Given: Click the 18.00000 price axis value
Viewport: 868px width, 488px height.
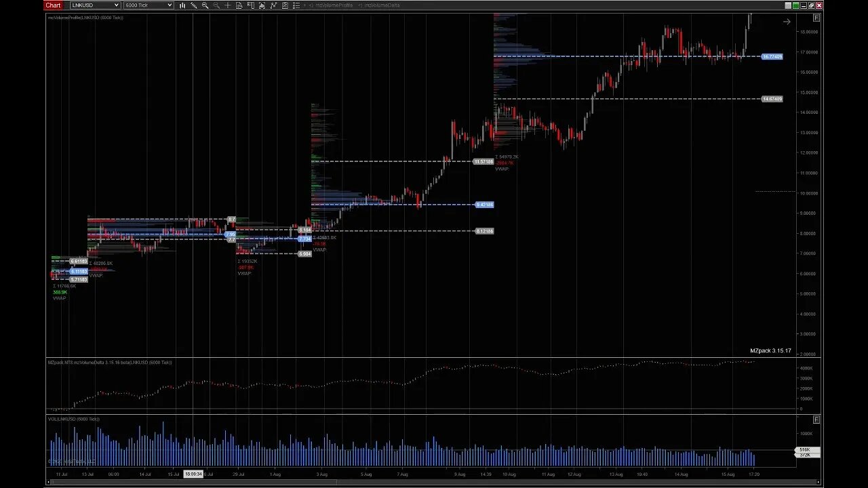Looking at the screenshot, I should (808, 32).
